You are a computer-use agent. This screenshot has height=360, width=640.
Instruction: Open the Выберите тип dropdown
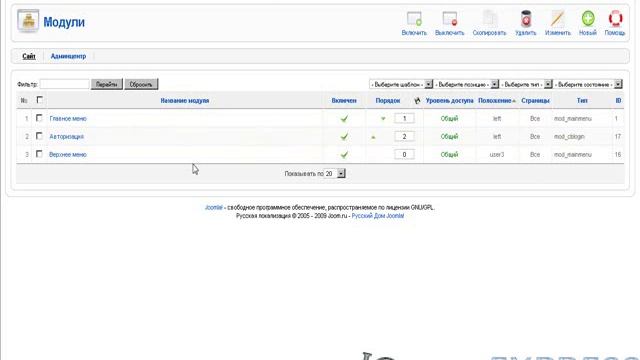526,84
